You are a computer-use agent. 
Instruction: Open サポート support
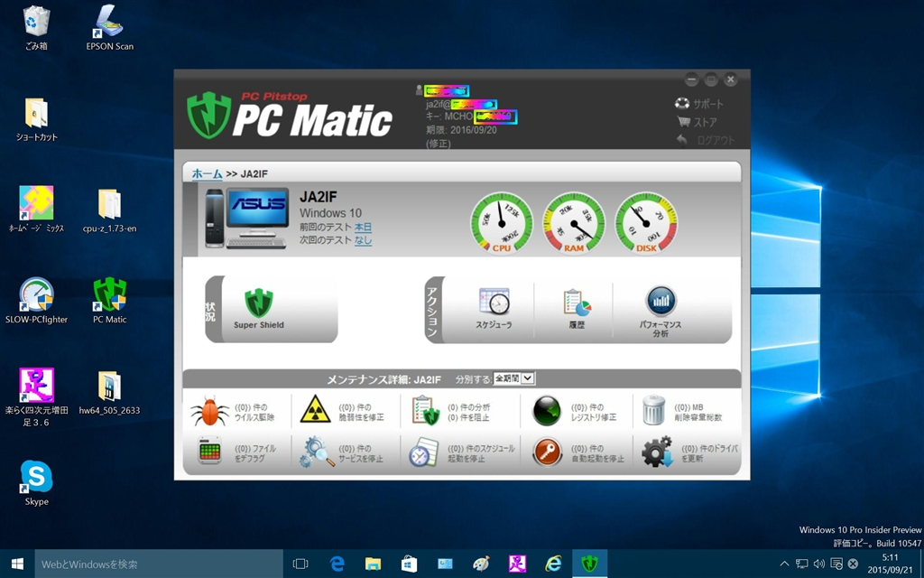pos(699,104)
